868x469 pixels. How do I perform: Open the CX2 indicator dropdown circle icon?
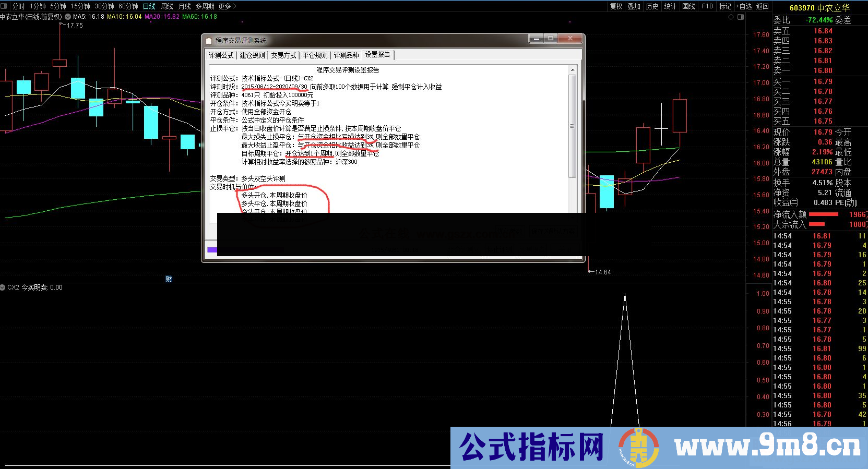[3, 287]
